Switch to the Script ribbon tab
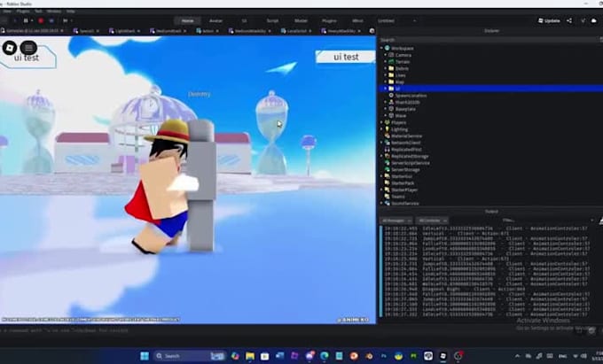The width and height of the screenshot is (603, 364). point(272,20)
